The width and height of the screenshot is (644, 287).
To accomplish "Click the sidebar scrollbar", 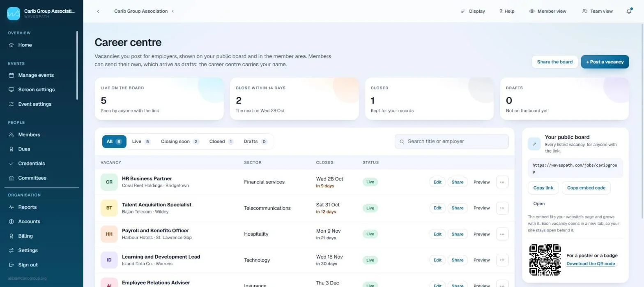I will pyautogui.click(x=77, y=65).
